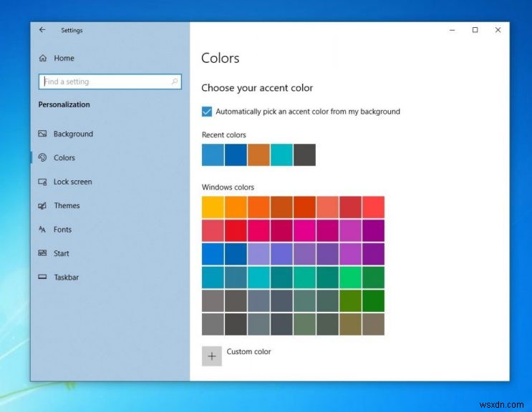
Task: Open the Background settings page
Action: pyautogui.click(x=73, y=134)
